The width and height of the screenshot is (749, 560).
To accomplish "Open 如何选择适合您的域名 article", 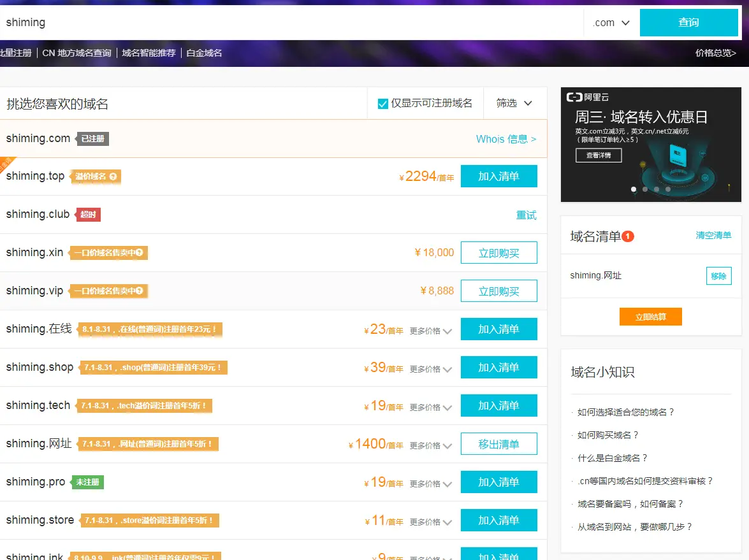I will click(x=625, y=412).
